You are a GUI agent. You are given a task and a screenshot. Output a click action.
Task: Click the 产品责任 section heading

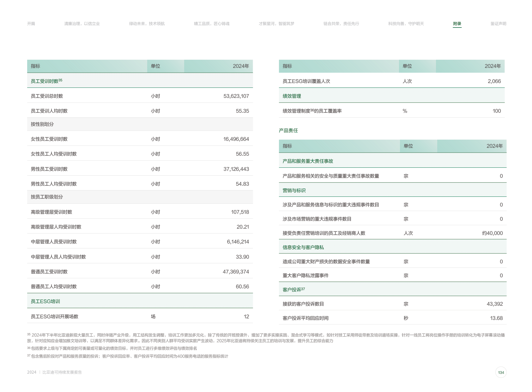[288, 130]
